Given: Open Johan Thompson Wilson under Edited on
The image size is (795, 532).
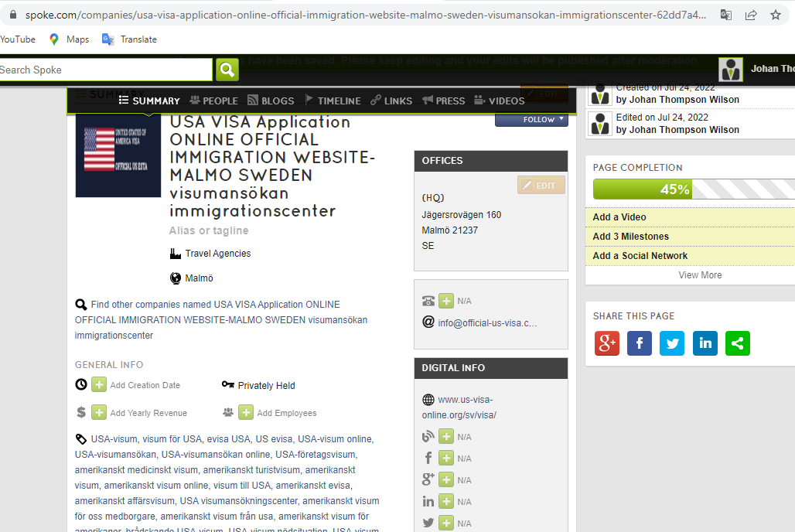Looking at the screenshot, I should 684,130.
